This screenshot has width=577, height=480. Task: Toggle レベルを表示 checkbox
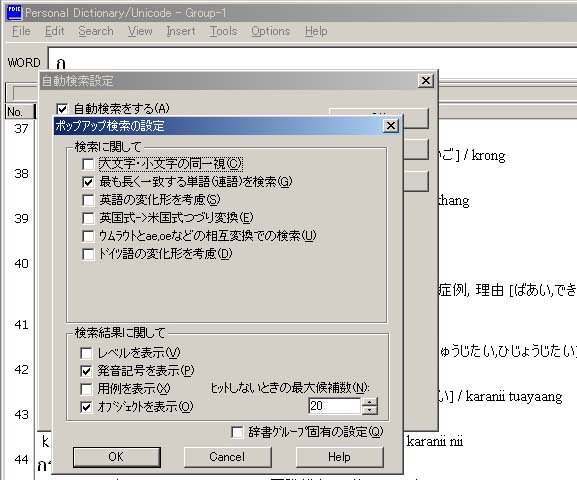tap(86, 353)
